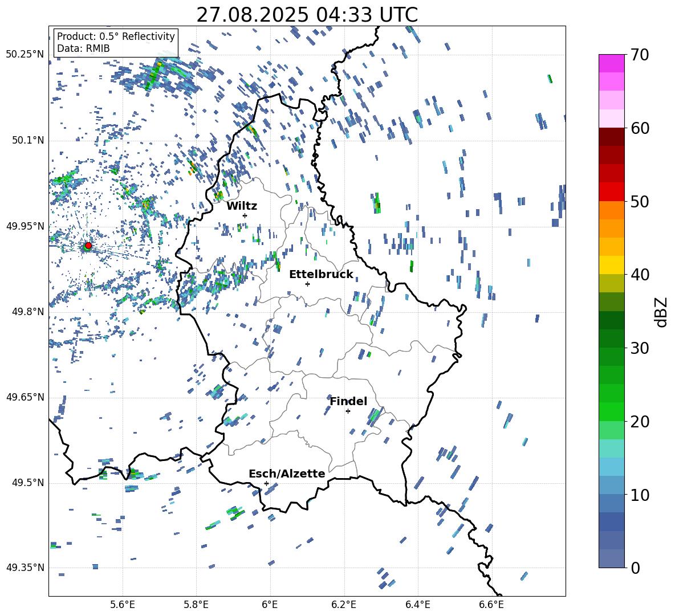Click the red 50 dBZ color band

click(x=611, y=192)
